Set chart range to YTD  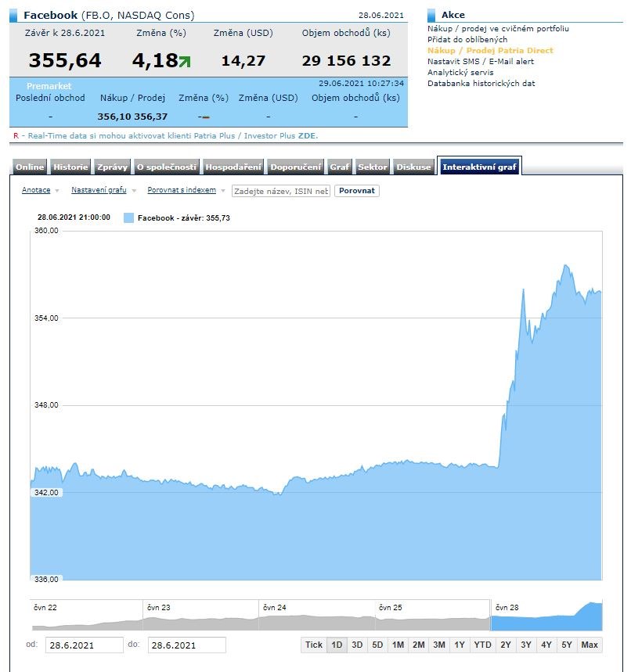pos(482,645)
